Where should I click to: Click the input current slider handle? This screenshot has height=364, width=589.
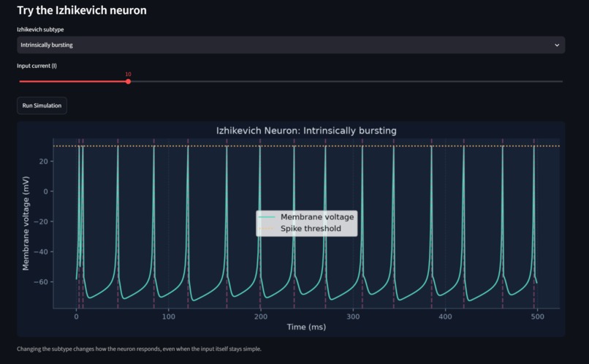pos(128,82)
